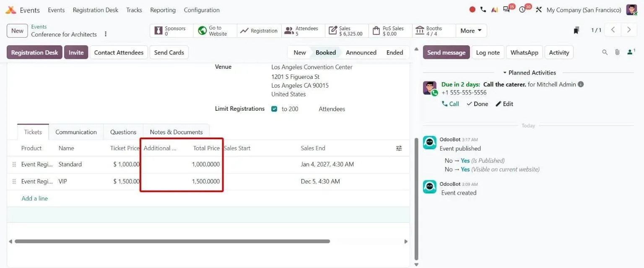Toggle the Limit Registrations checkbox
Image resolution: width=644 pixels, height=268 pixels.
[274, 109]
